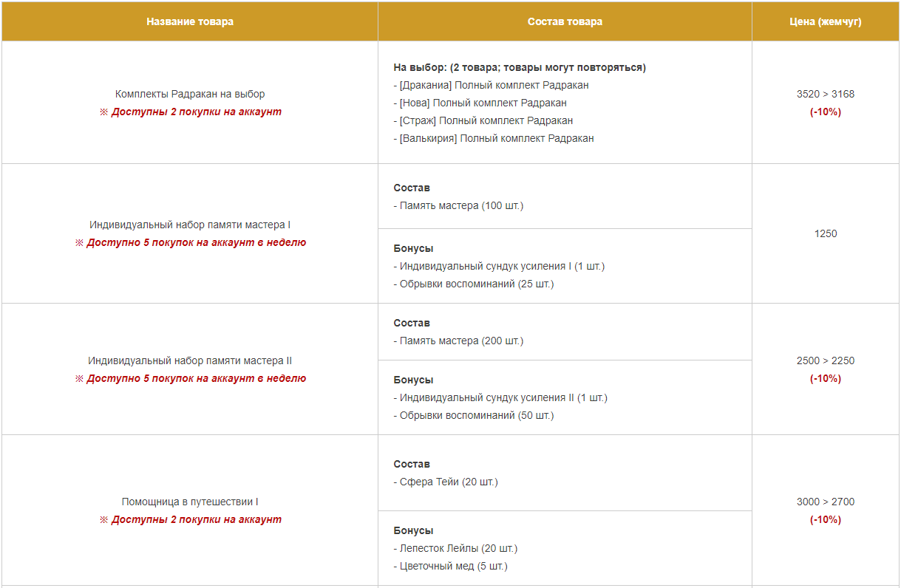Click '[Дракания] Полный комплект Радракан' entry

point(492,85)
